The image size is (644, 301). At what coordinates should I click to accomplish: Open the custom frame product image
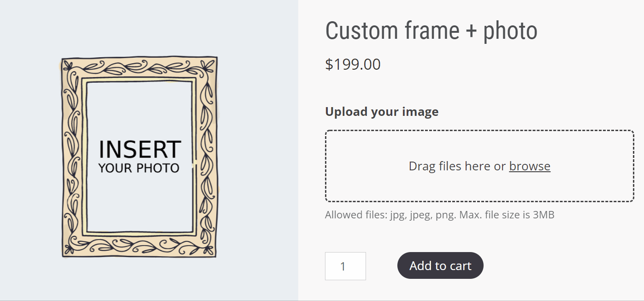139,157
